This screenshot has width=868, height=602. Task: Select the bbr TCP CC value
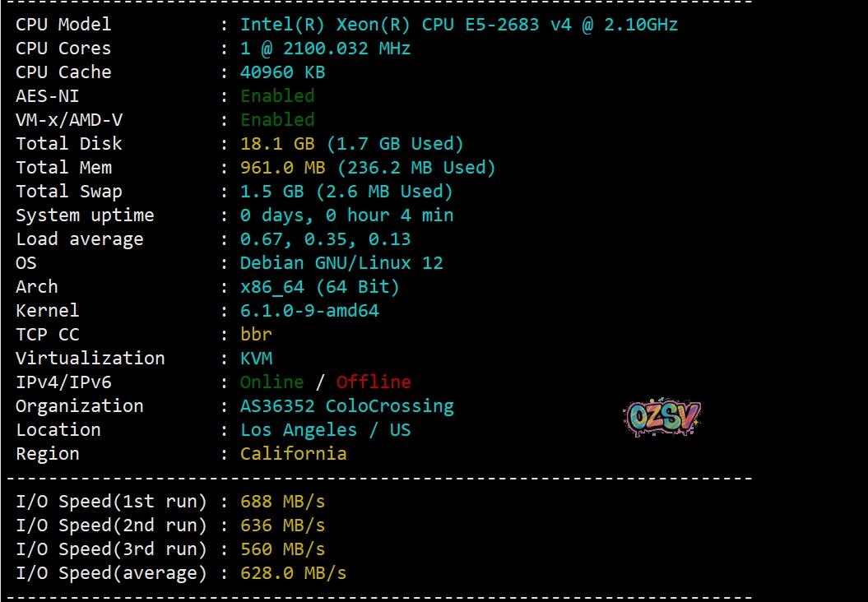(x=256, y=335)
